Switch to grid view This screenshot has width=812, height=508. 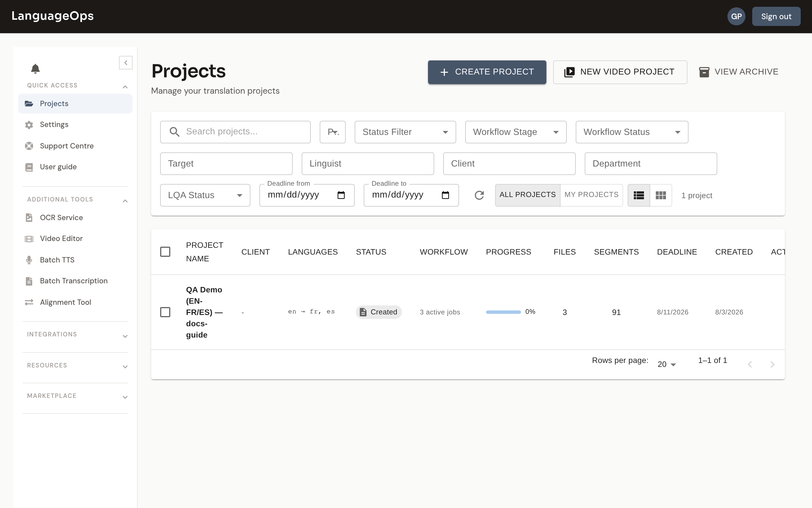(661, 195)
